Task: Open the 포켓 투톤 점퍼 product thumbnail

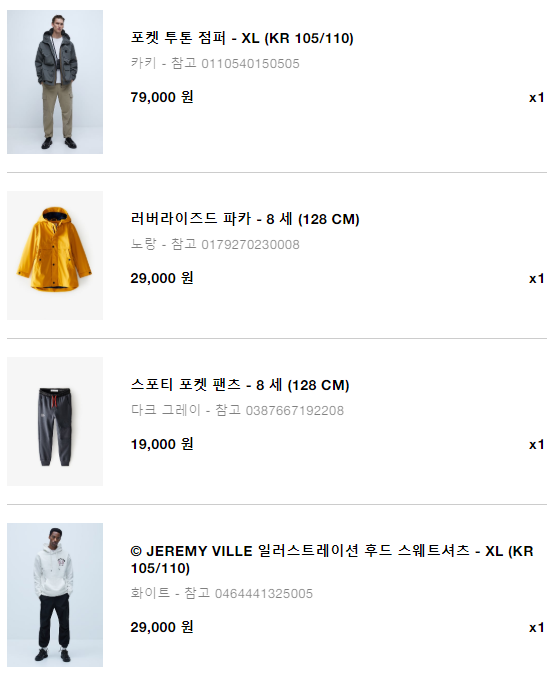Action: click(55, 82)
